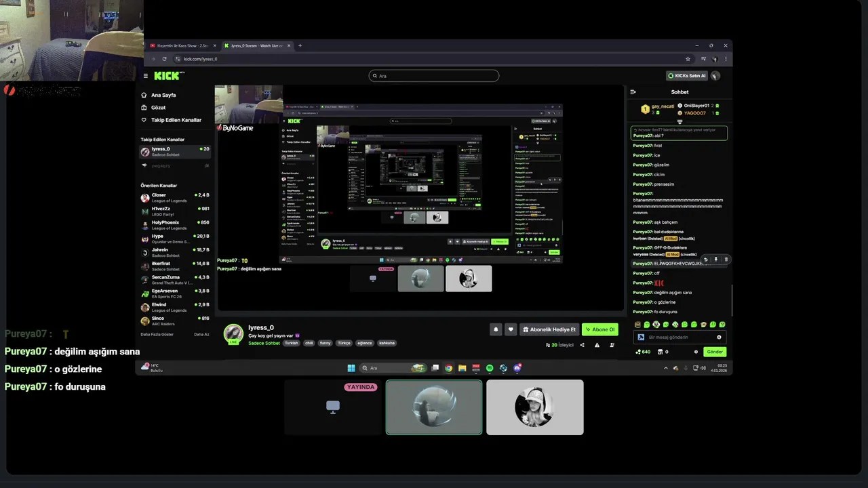Share the stream via share icon

582,345
